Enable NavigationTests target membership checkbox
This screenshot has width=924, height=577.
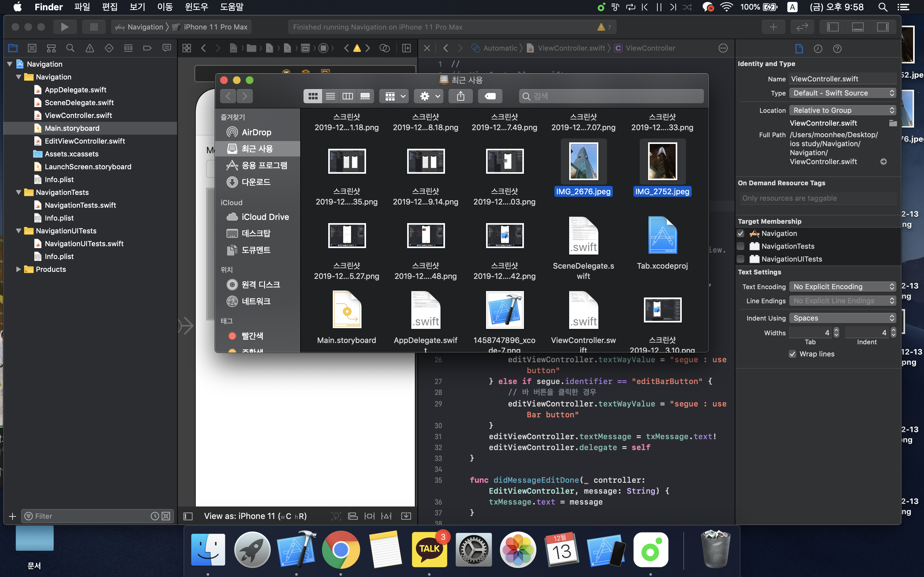click(741, 246)
